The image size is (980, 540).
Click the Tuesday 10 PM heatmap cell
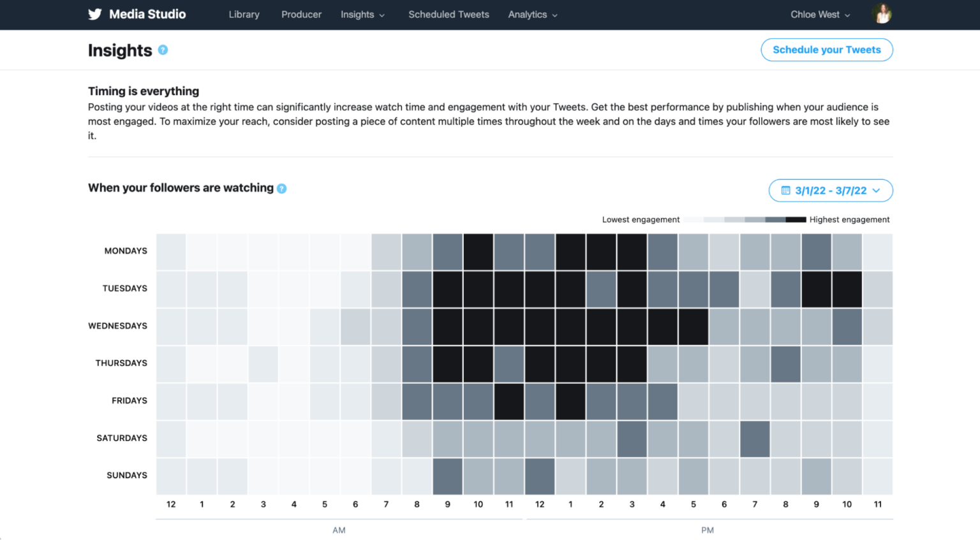tap(847, 288)
